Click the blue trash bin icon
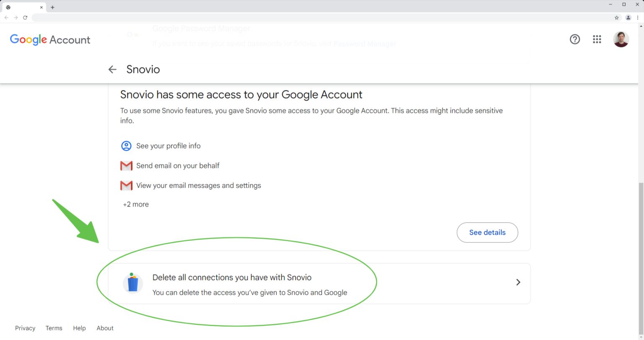This screenshot has width=644, height=340. click(132, 282)
